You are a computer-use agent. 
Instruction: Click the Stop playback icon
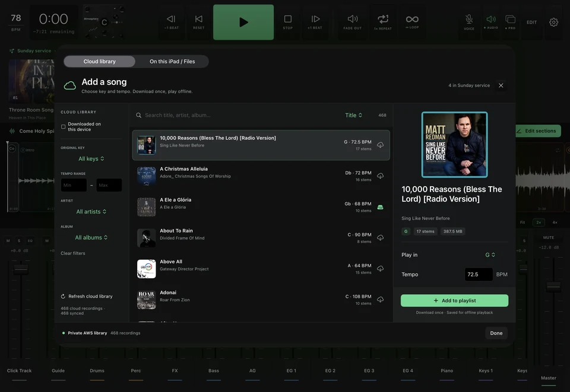click(287, 22)
